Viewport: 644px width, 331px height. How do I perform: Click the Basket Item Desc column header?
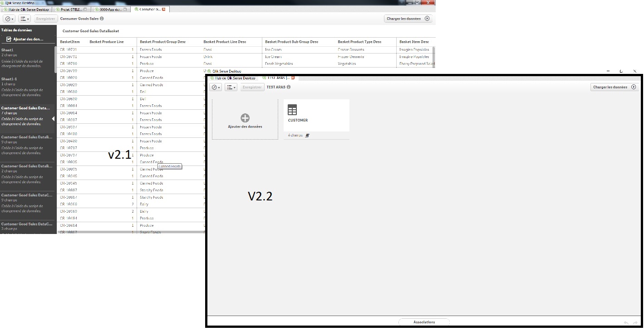414,42
